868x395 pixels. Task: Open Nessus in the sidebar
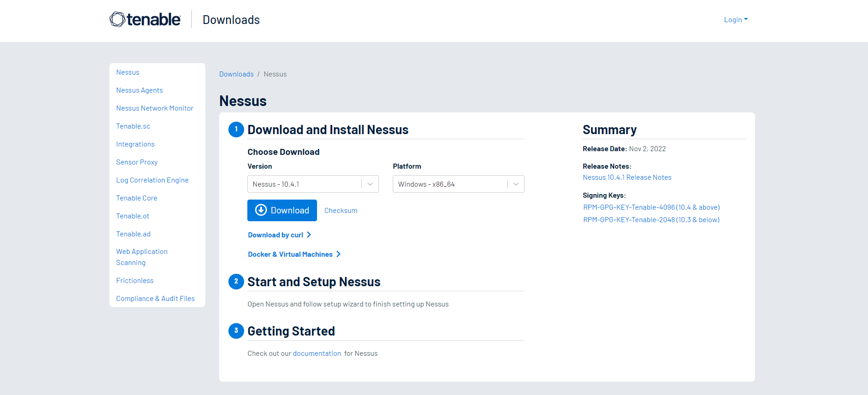tap(128, 72)
